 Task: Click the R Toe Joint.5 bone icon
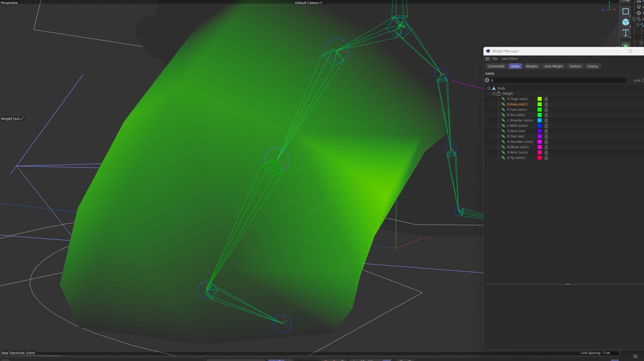pyautogui.click(x=503, y=115)
